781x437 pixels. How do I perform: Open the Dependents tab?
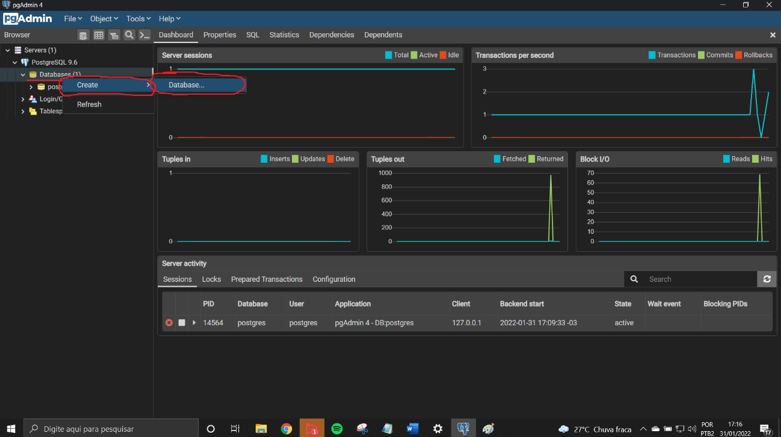[383, 35]
